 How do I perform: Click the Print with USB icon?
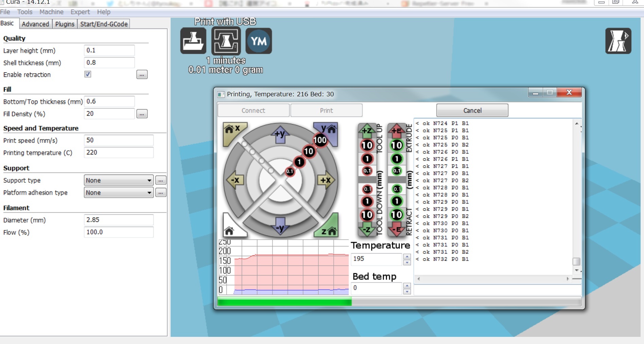tap(226, 41)
